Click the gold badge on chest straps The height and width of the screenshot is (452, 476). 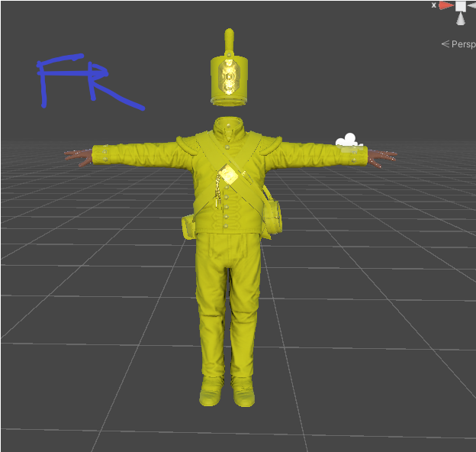pyautogui.click(x=227, y=176)
